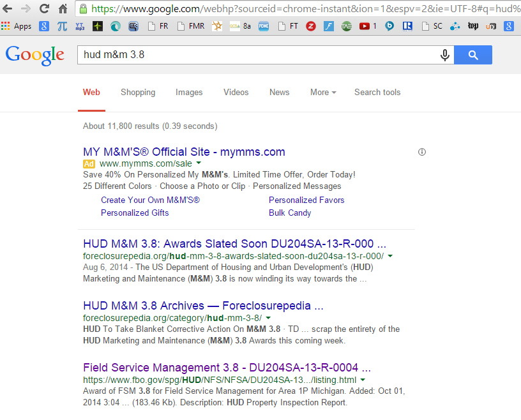The width and height of the screenshot is (521, 420).
Task: Open the blue italic f bookmark icon
Action: (x=329, y=26)
